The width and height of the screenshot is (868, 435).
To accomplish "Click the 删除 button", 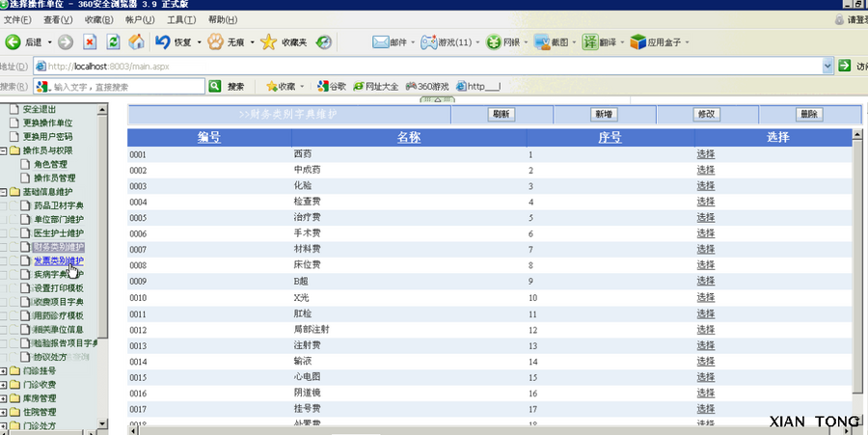I will tap(809, 115).
